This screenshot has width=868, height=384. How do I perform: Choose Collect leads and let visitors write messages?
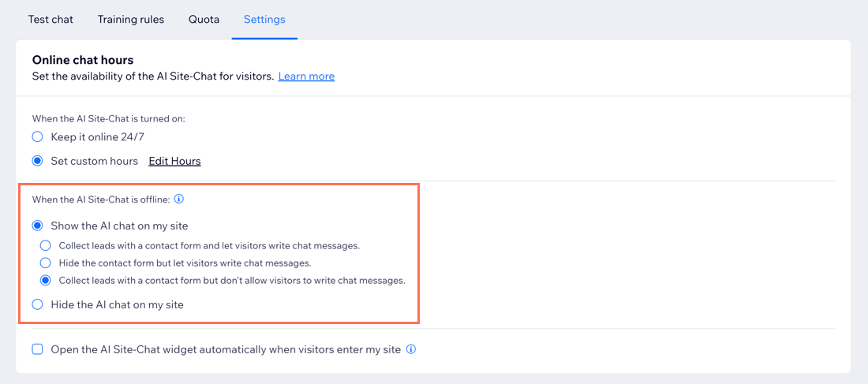pyautogui.click(x=46, y=245)
